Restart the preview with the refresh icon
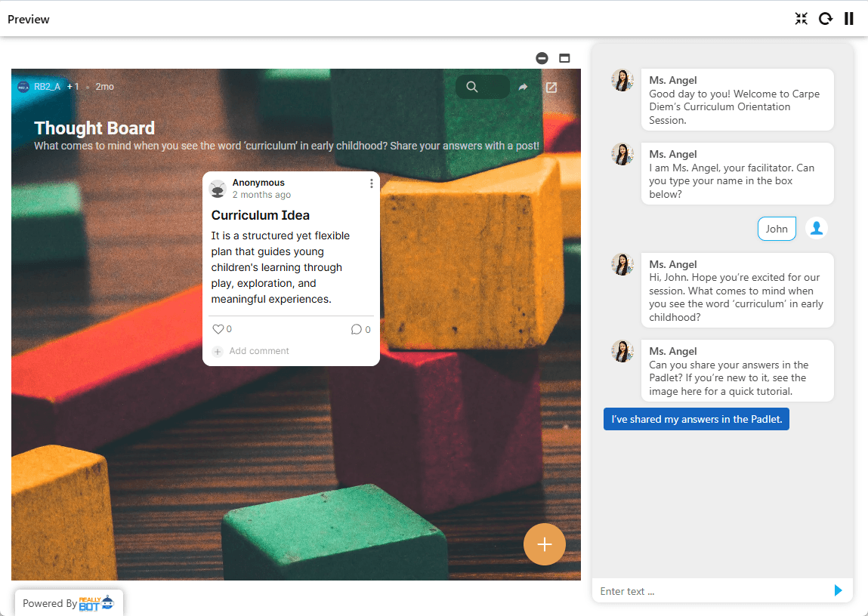868x616 pixels. [x=826, y=19]
